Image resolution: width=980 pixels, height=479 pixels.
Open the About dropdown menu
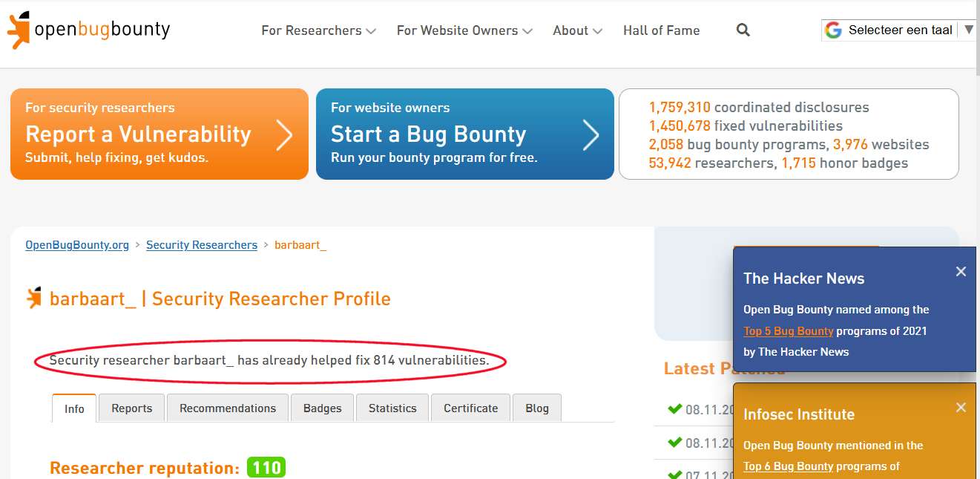(577, 30)
